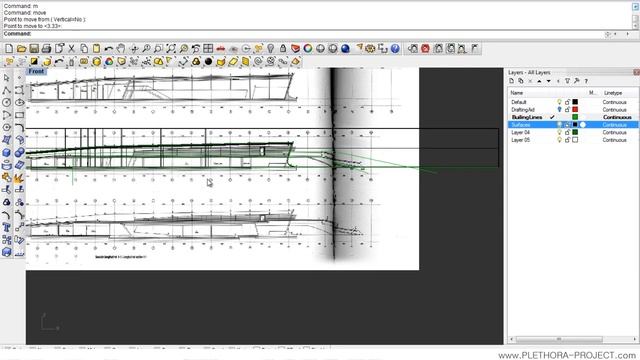Paste from clipboard icon
This screenshot has width=640, height=360.
coord(96,49)
